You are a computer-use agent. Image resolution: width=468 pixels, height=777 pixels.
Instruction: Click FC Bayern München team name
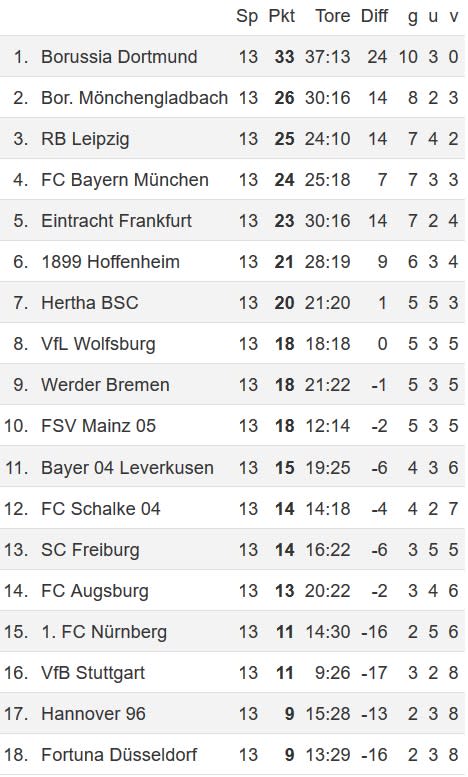(x=124, y=180)
